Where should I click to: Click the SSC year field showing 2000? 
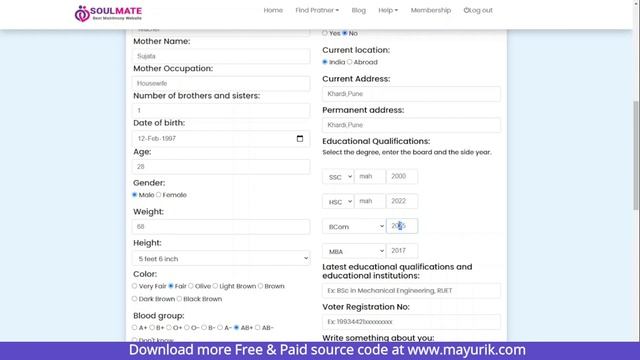click(402, 176)
